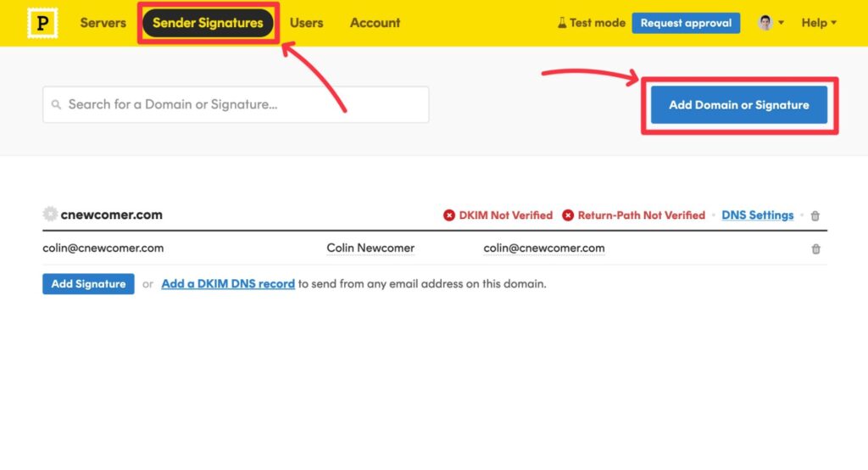Select the colin@cnewcomer.com sender address in the first column
Screen dimensions: 868x470
[103, 248]
